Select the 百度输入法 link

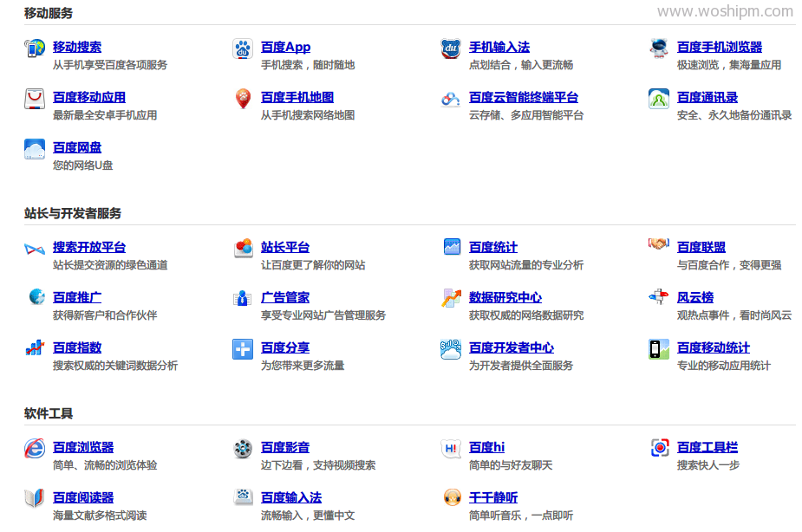291,497
